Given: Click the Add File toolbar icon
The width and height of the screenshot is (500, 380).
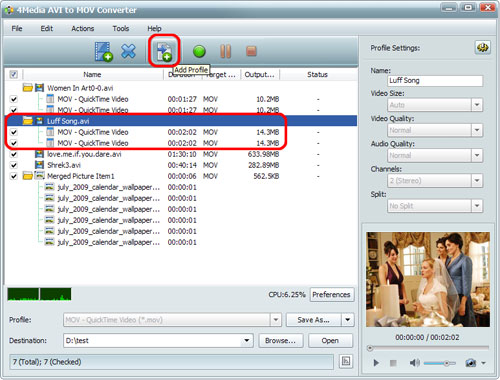Looking at the screenshot, I should tap(103, 52).
